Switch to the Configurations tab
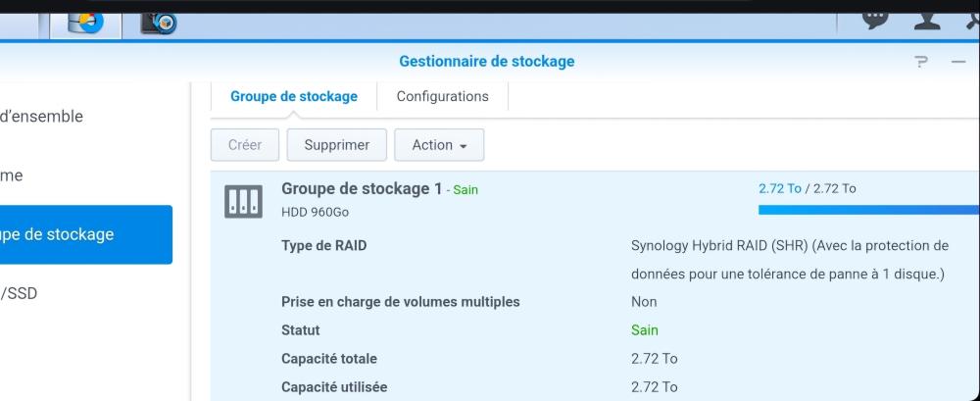The height and width of the screenshot is (401, 980). pos(442,97)
